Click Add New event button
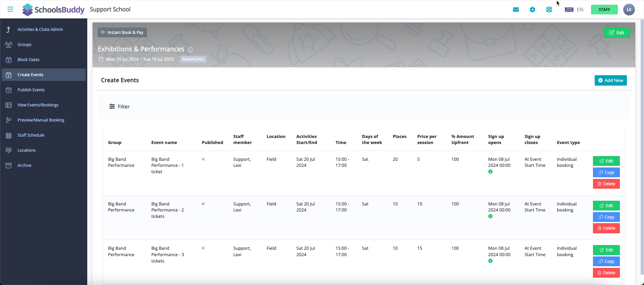This screenshot has width=644, height=285. click(610, 80)
